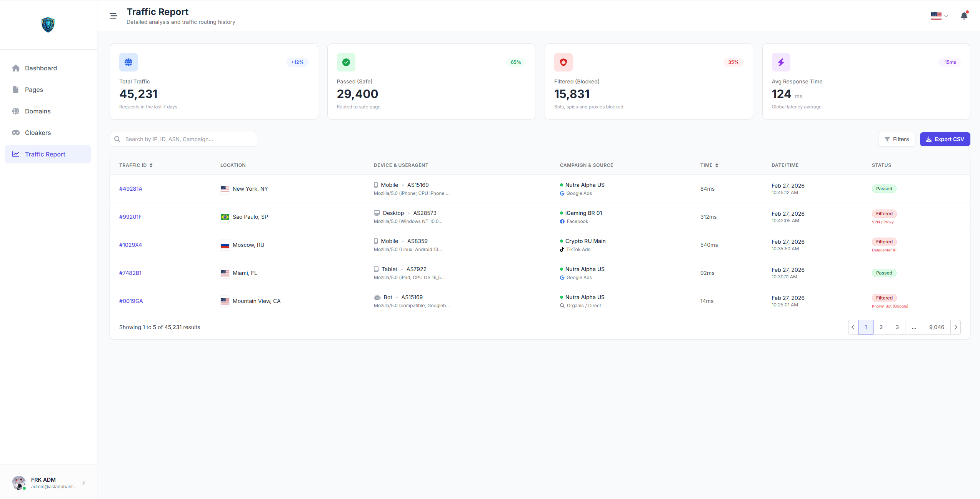The height and width of the screenshot is (499, 980).
Task: Open the notifications bell icon
Action: click(964, 16)
